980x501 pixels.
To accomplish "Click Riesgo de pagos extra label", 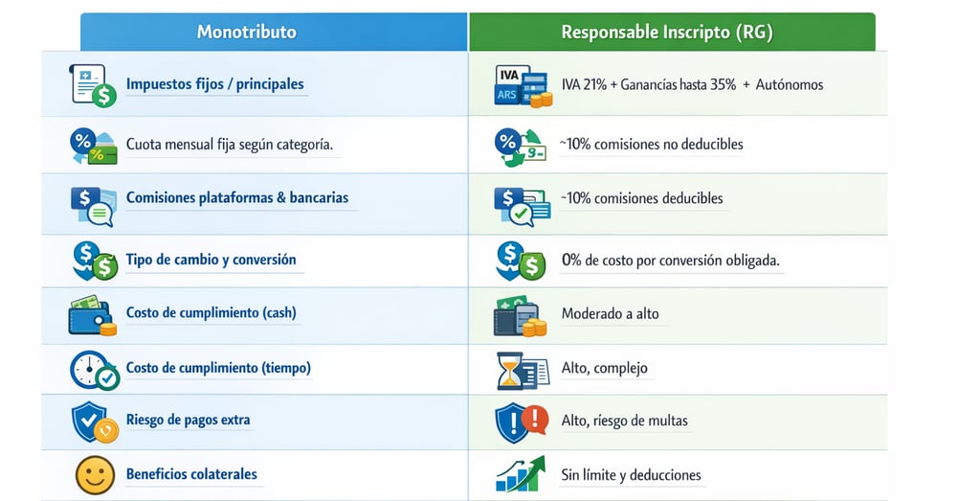I will pyautogui.click(x=188, y=420).
